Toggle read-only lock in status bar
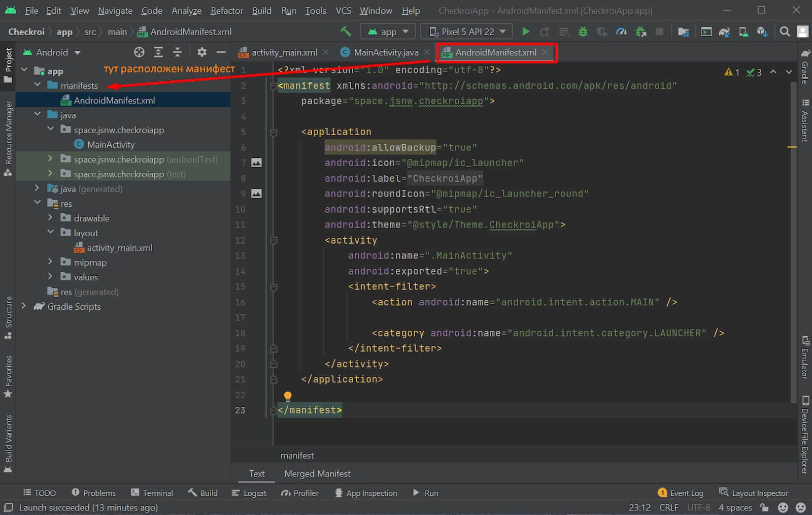The image size is (812, 515). (764, 507)
